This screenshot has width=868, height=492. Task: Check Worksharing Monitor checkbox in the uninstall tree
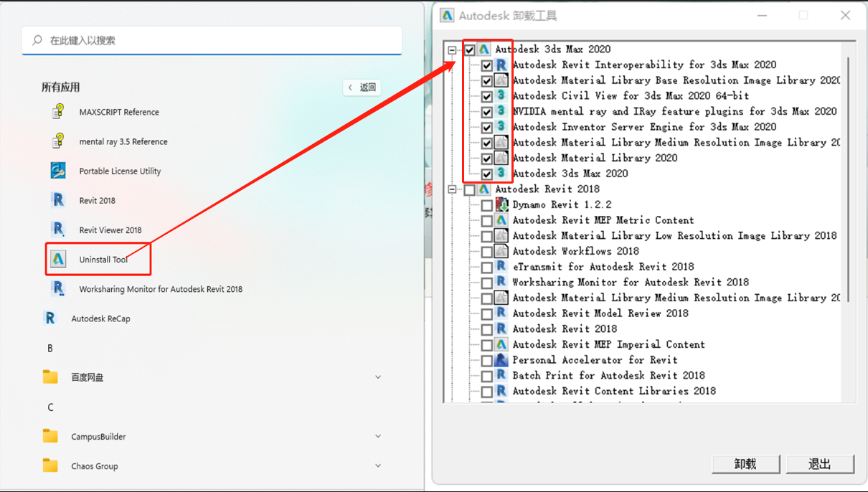[487, 283]
